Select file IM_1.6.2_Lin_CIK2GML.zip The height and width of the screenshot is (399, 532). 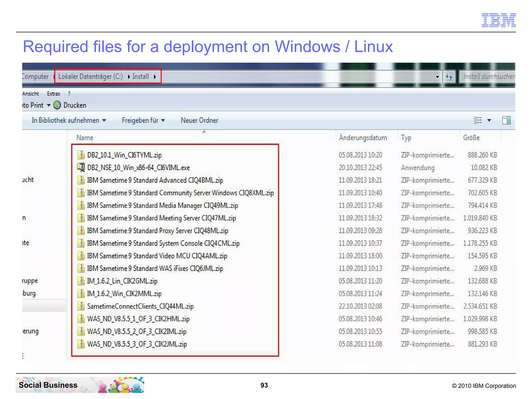coord(122,281)
